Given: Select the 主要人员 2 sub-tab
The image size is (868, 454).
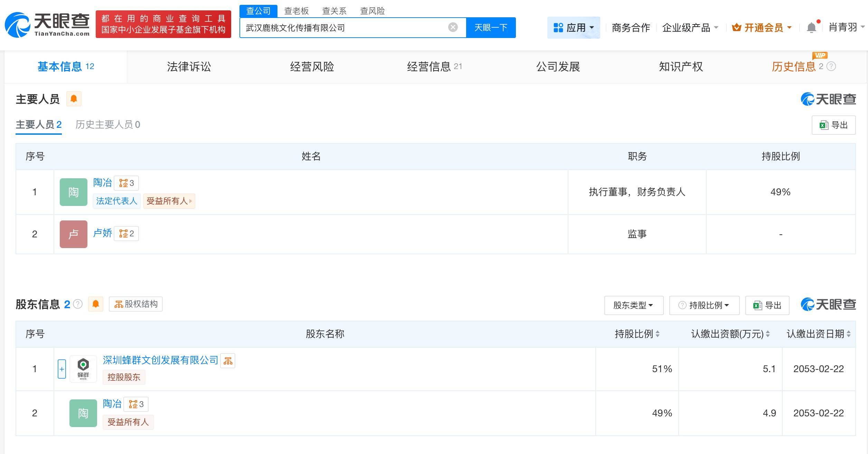Looking at the screenshot, I should [39, 125].
